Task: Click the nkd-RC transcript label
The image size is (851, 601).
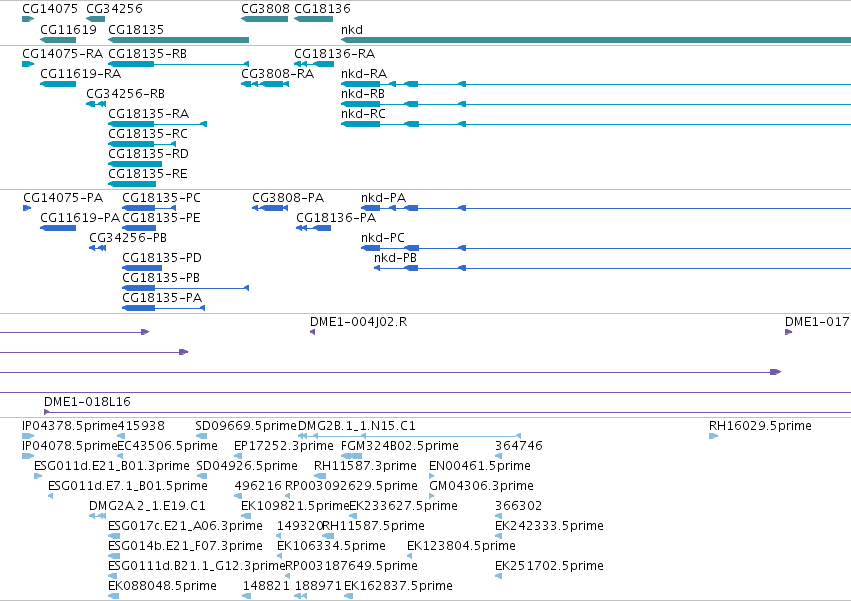Action: click(x=363, y=114)
